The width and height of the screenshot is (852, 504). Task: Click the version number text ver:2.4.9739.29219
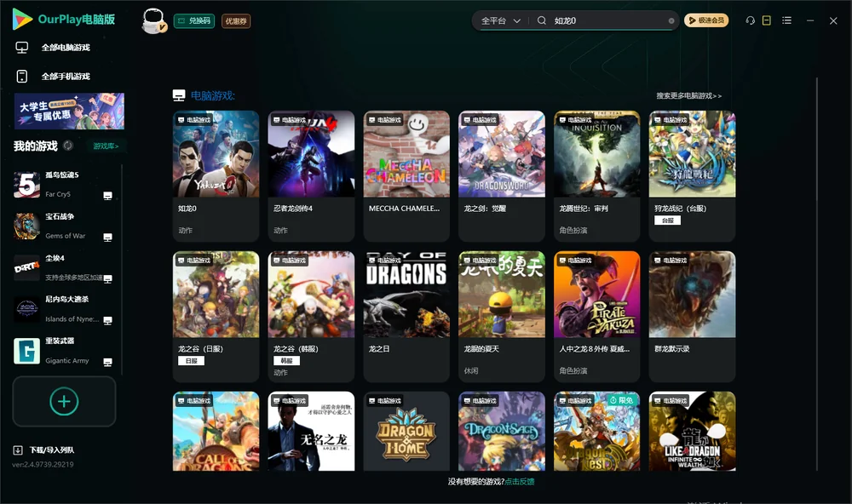pyautogui.click(x=43, y=464)
